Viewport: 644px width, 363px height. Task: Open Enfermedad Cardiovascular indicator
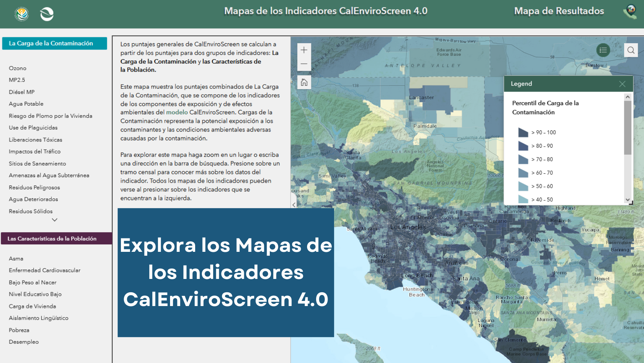coord(44,270)
